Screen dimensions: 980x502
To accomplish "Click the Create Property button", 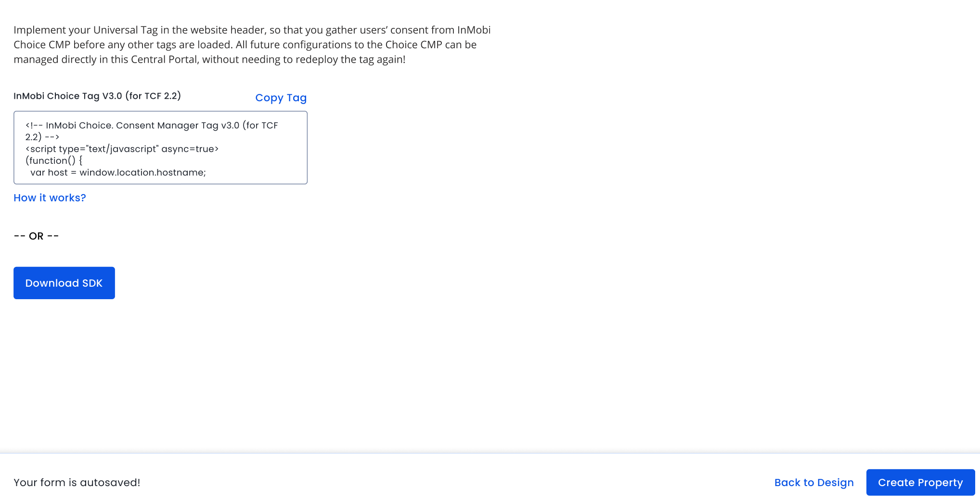I will [920, 482].
